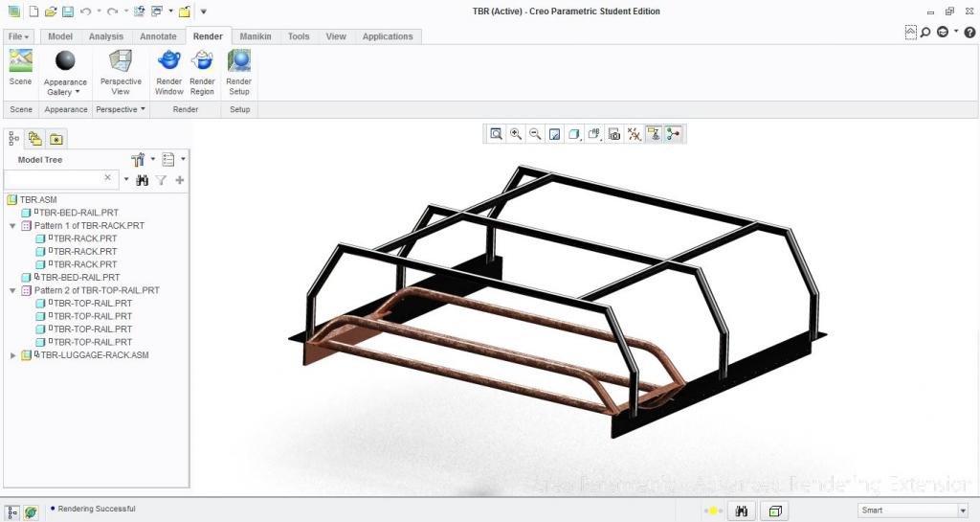The image size is (980, 522).
Task: Switch to the Analysis ribbon tab
Action: pos(105,36)
